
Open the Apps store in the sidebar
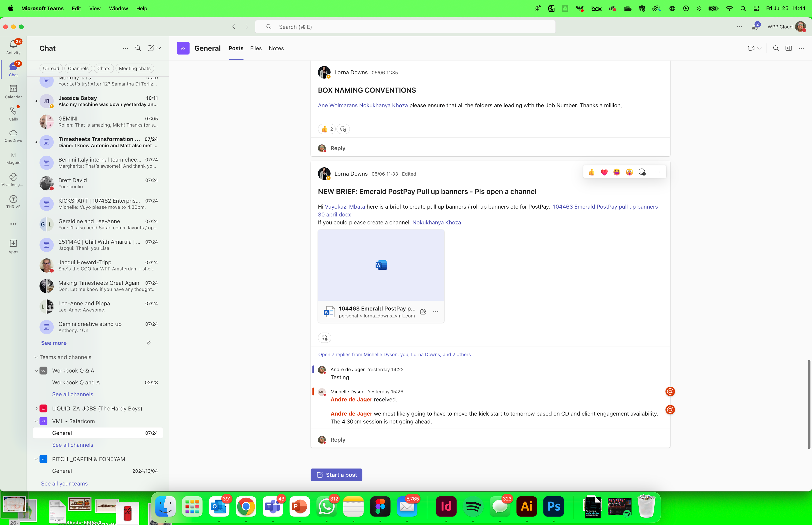(x=13, y=246)
